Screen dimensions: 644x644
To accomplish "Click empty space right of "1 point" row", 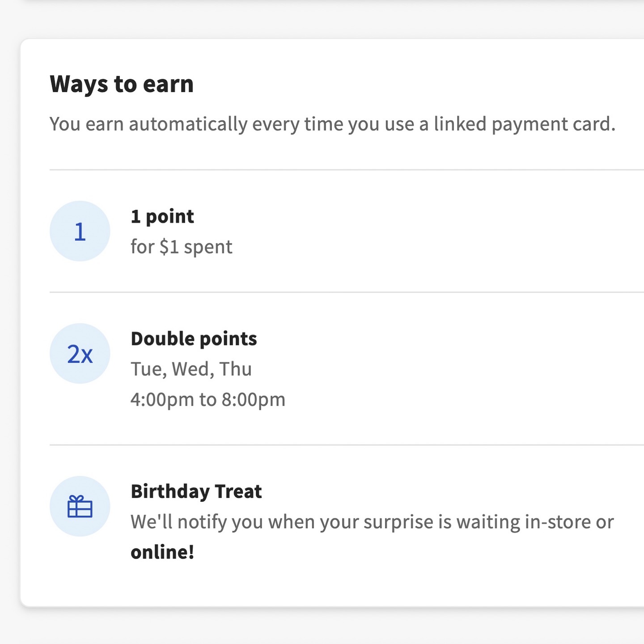I will pyautogui.click(x=438, y=231).
